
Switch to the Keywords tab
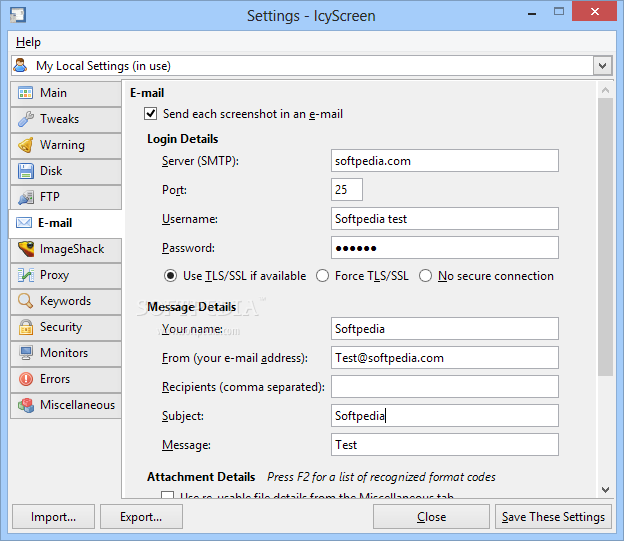66,301
